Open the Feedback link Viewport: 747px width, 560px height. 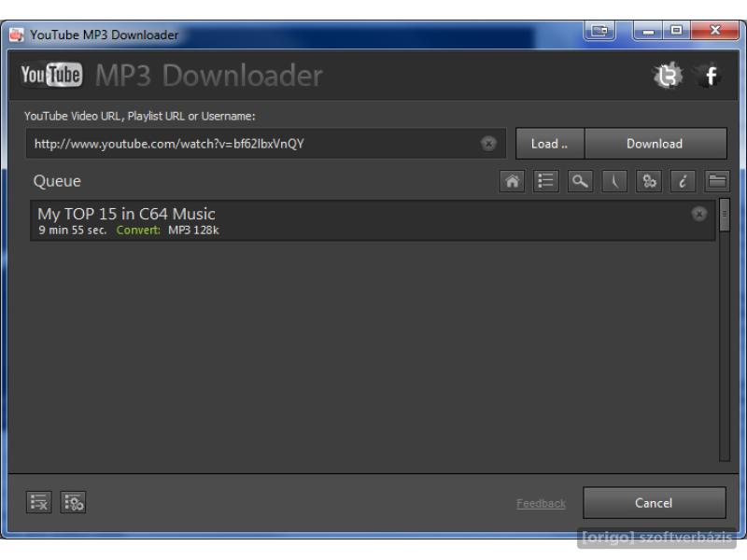click(541, 503)
